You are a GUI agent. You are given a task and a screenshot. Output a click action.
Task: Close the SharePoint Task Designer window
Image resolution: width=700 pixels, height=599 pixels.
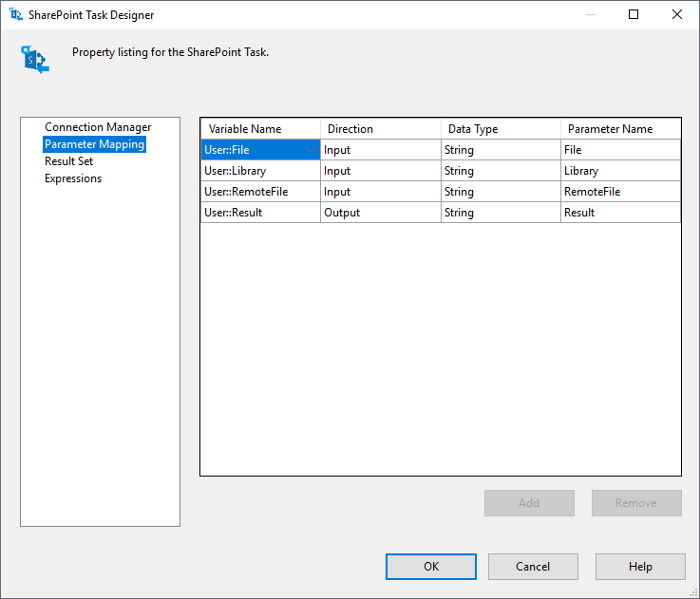676,14
